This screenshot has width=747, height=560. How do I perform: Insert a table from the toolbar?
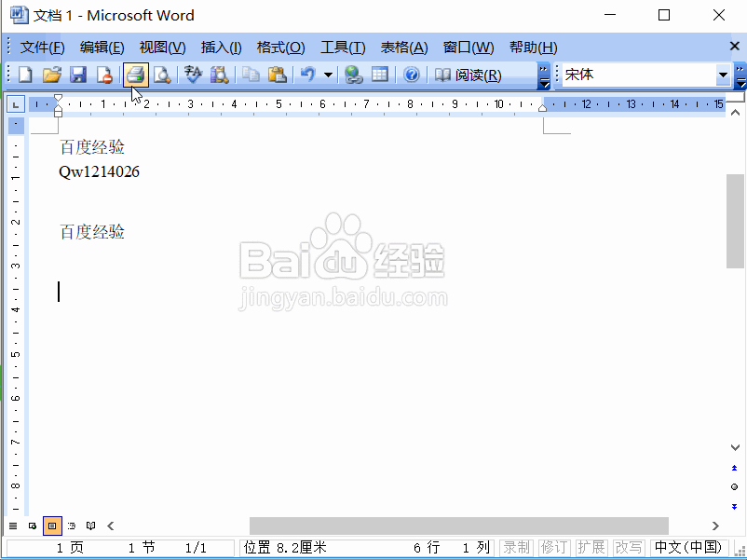point(380,75)
